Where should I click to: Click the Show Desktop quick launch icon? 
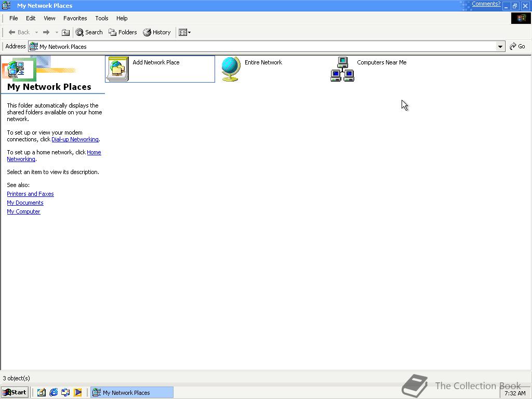tap(42, 392)
